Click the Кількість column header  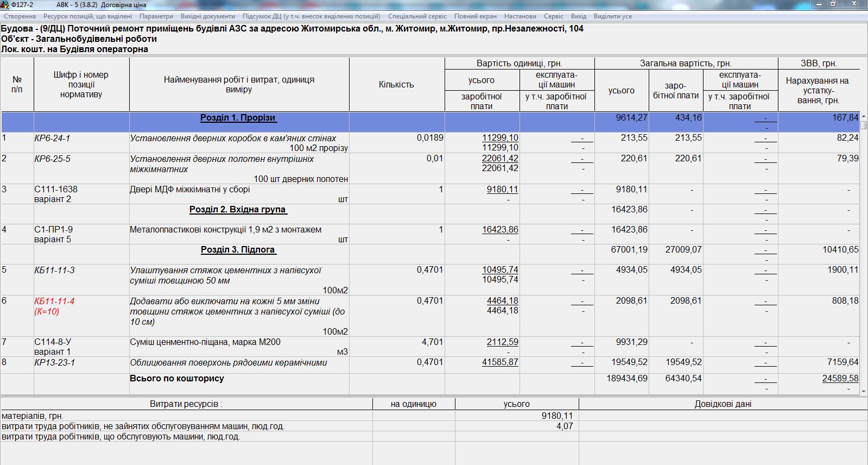396,84
